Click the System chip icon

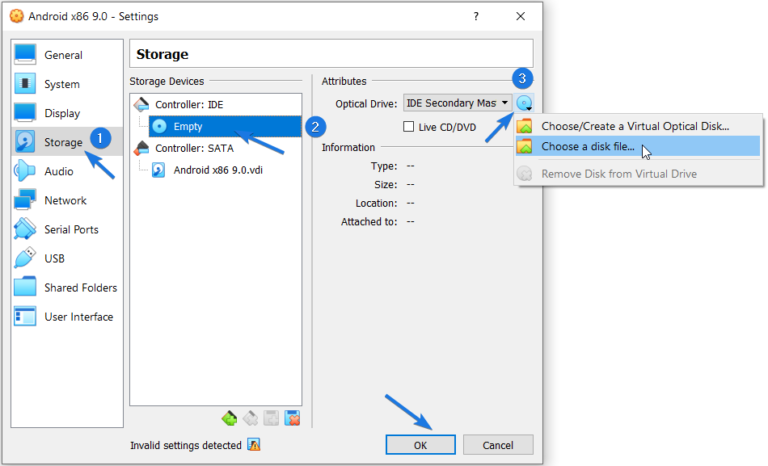point(25,83)
